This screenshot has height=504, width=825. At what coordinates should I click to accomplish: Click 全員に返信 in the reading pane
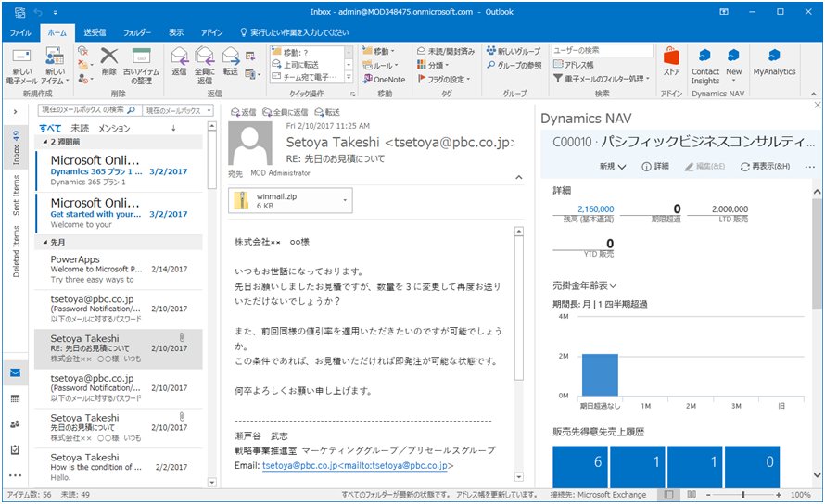pos(285,112)
